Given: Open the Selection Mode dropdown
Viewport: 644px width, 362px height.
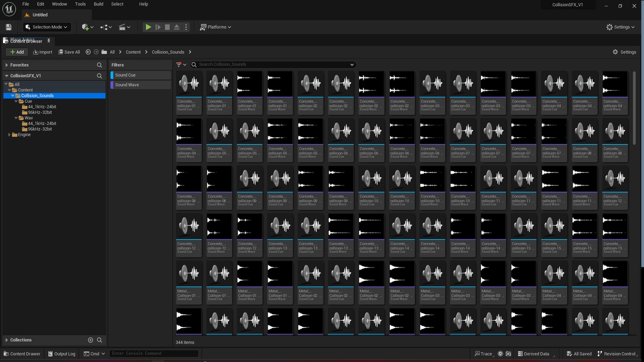Looking at the screenshot, I should point(46,27).
